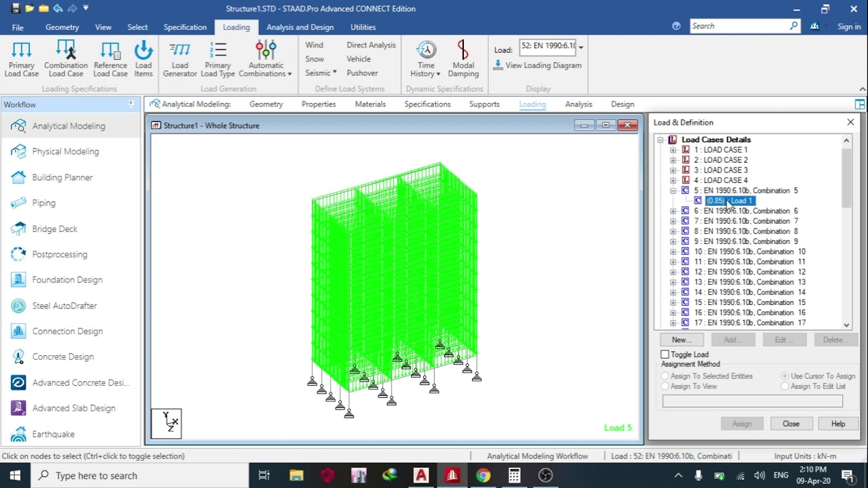Open the Reference Load Case tool
The width and height of the screenshot is (868, 488).
point(111,58)
